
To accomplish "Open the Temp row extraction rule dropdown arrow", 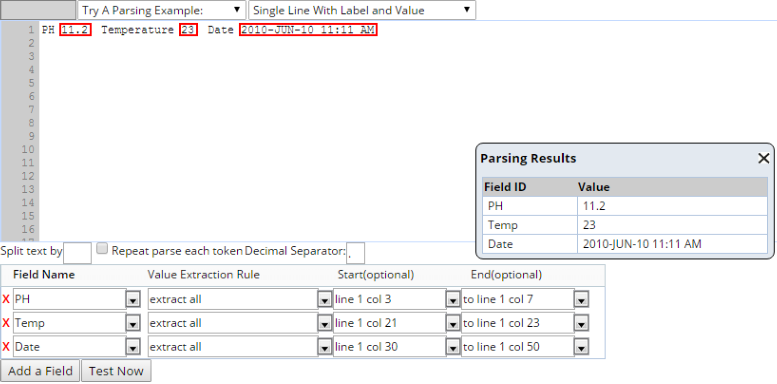I will tap(324, 324).
